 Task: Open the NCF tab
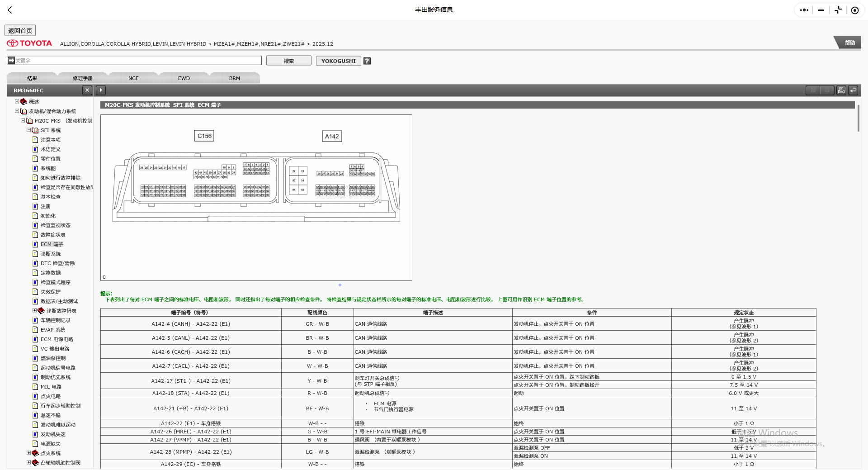click(x=133, y=78)
